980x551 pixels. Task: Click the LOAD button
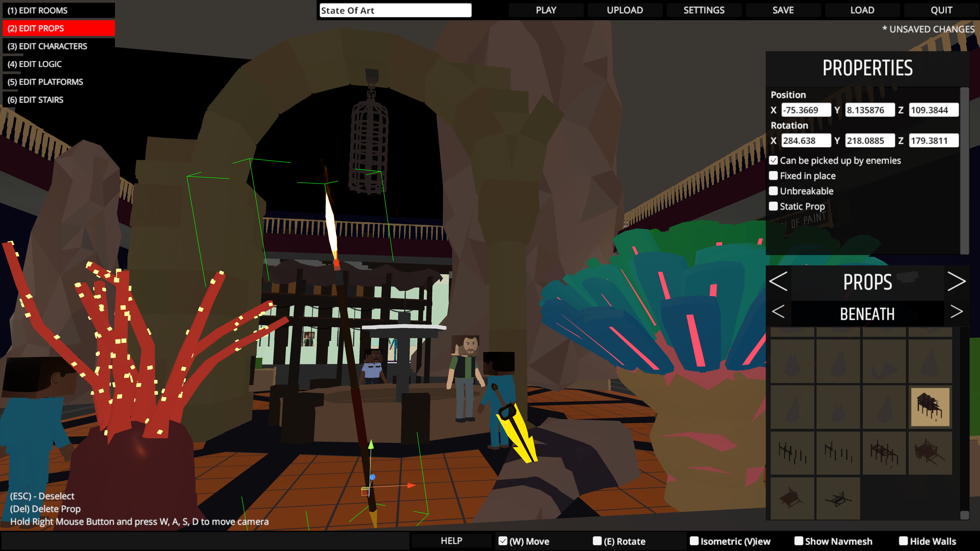[x=862, y=10]
